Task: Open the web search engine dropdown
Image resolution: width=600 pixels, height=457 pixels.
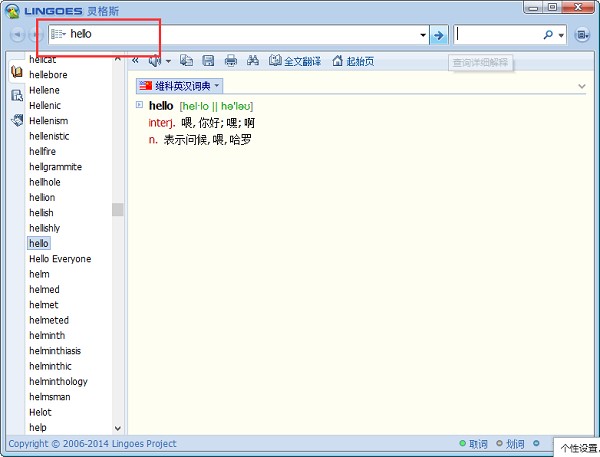Action: pos(561,35)
